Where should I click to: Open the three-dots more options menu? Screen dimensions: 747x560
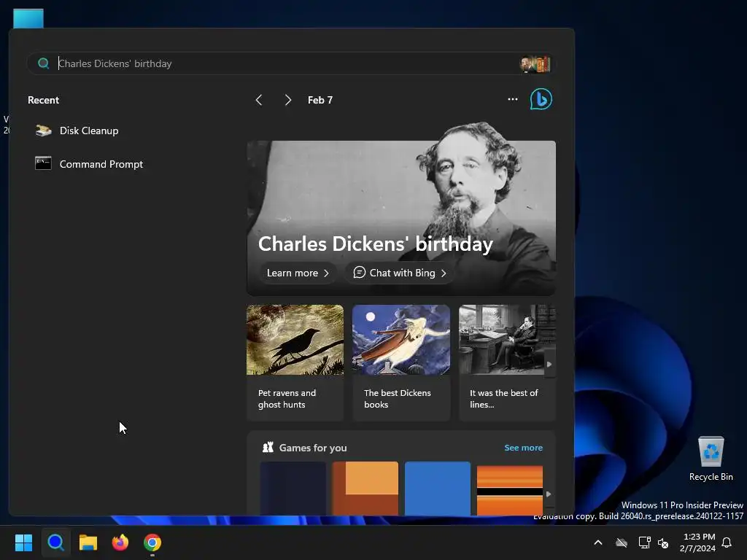pos(513,99)
